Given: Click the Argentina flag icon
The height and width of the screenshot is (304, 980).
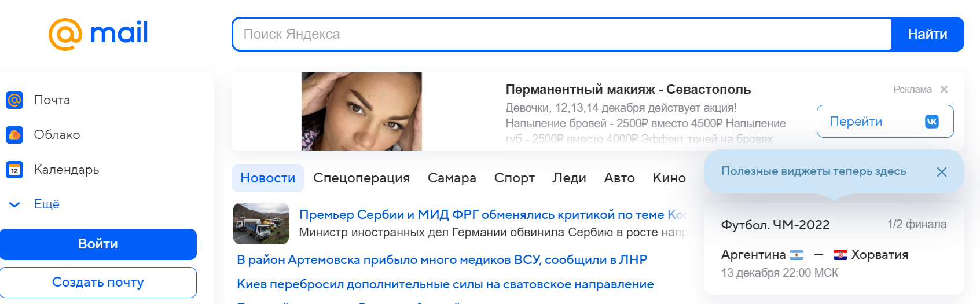Looking at the screenshot, I should click(797, 255).
